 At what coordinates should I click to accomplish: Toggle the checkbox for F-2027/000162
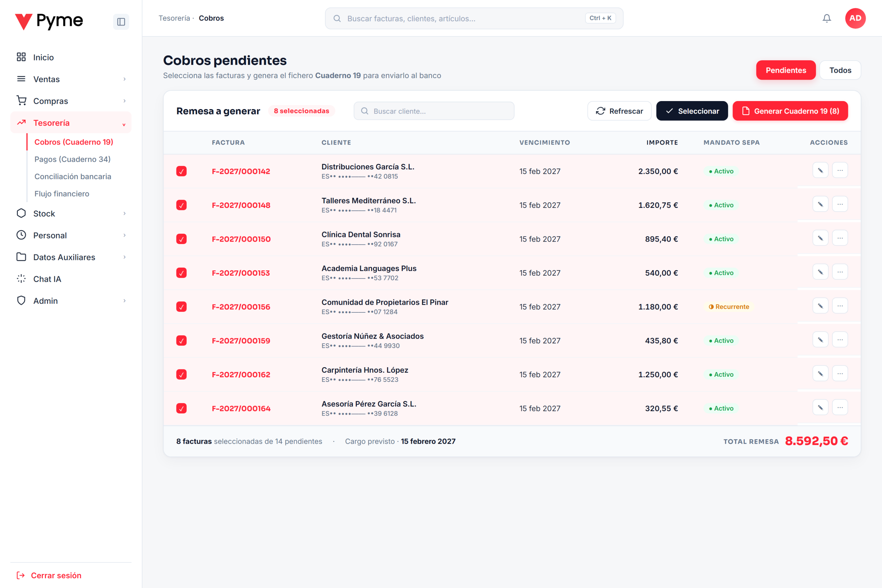click(x=182, y=375)
